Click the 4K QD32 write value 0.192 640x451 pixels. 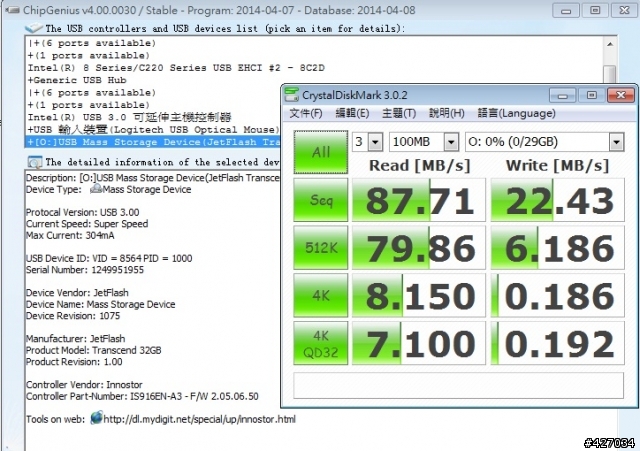[558, 343]
